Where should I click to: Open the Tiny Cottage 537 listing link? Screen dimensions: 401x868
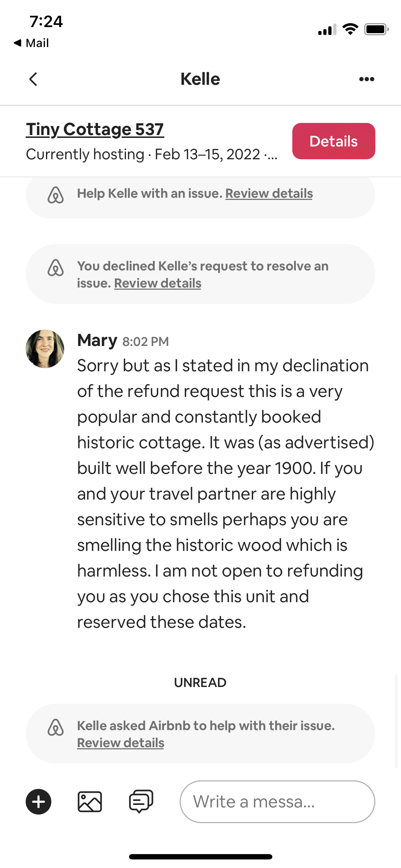point(95,129)
